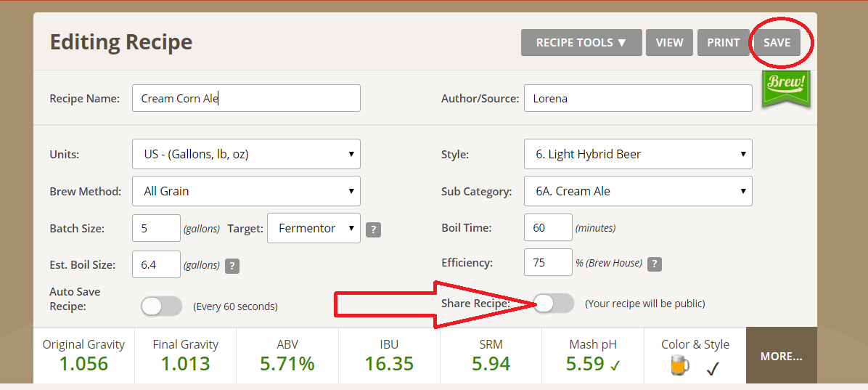Open the Recipe Tools menu
Viewport: 868px width, 390px height.
tap(581, 43)
